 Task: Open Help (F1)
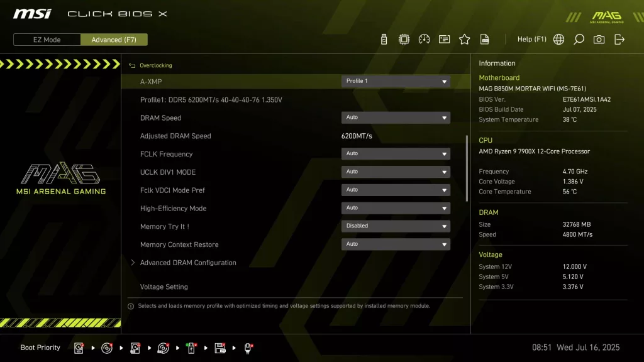point(532,40)
